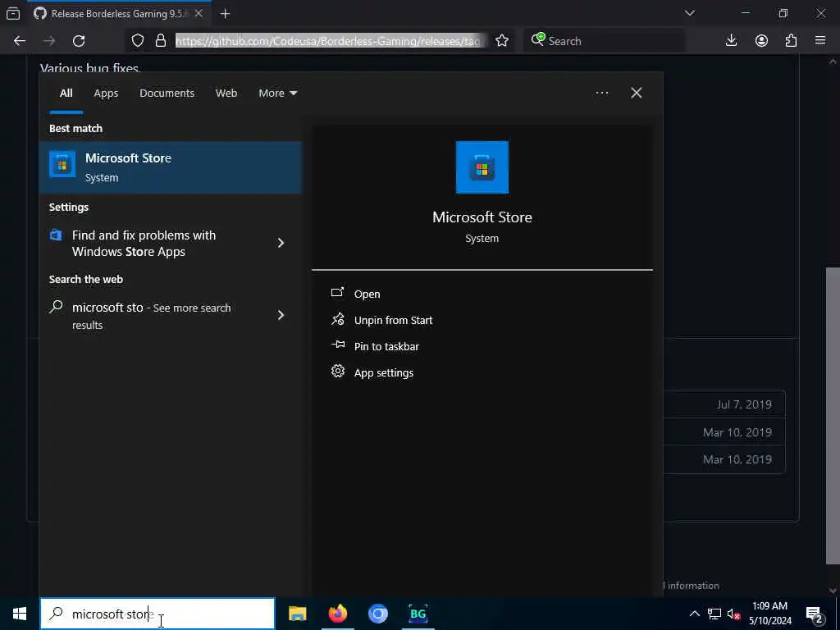The width and height of the screenshot is (840, 630).
Task: Open Borderless Gaming BG taskbar icon
Action: coord(418,614)
